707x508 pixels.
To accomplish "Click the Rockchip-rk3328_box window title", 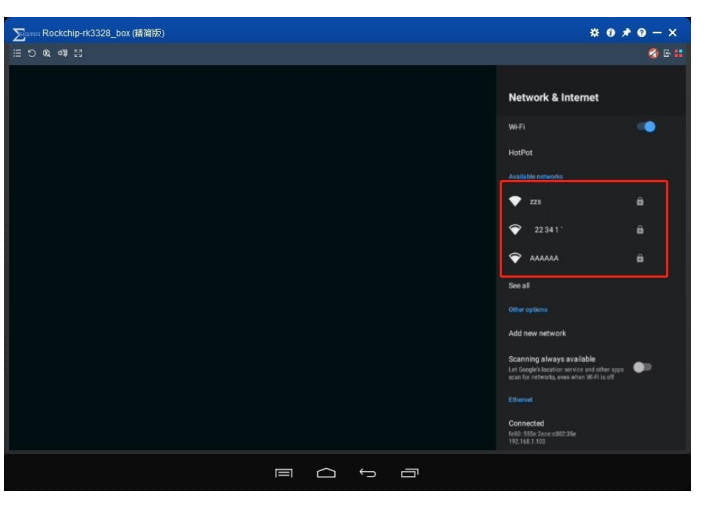I will click(x=103, y=33).
